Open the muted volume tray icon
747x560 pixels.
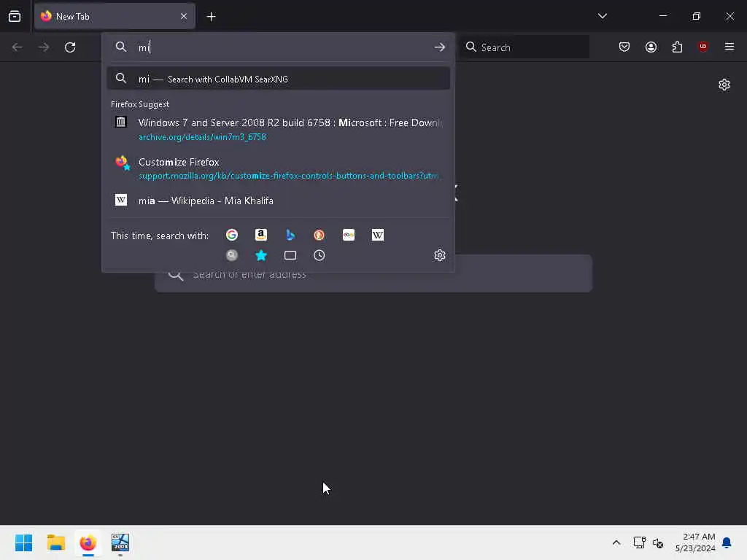[658, 542]
